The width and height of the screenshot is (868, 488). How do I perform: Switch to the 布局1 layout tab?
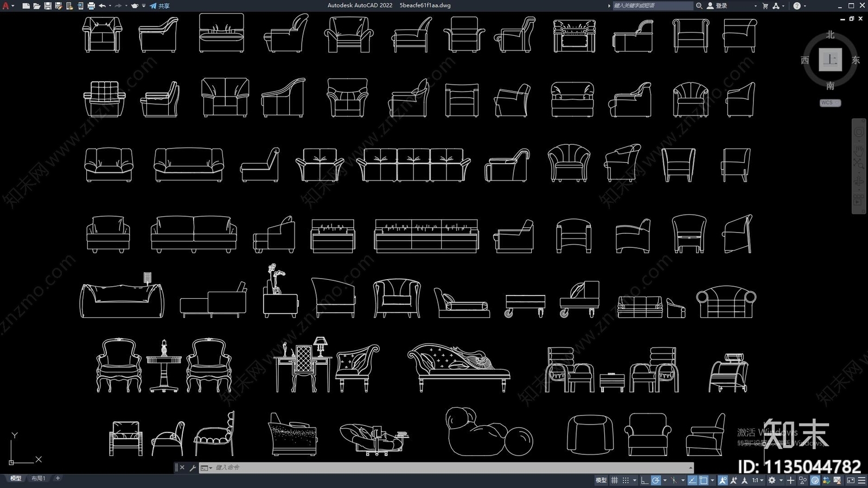(38, 478)
